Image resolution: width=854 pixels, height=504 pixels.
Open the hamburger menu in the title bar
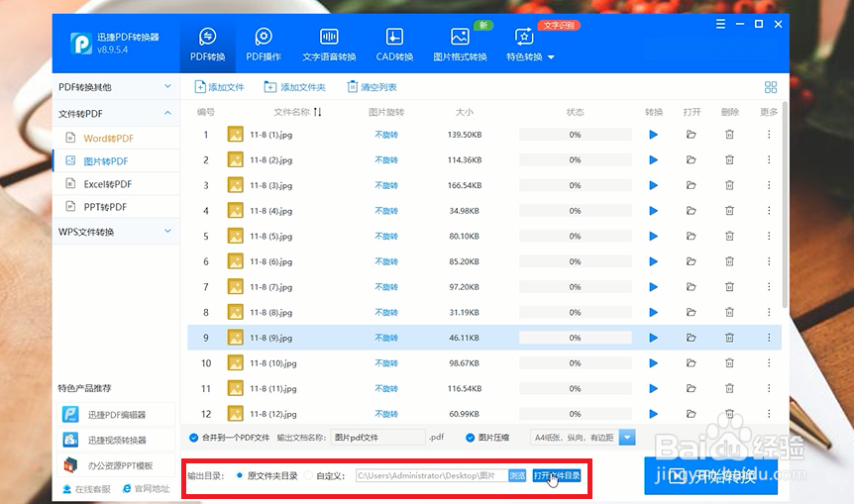720,24
